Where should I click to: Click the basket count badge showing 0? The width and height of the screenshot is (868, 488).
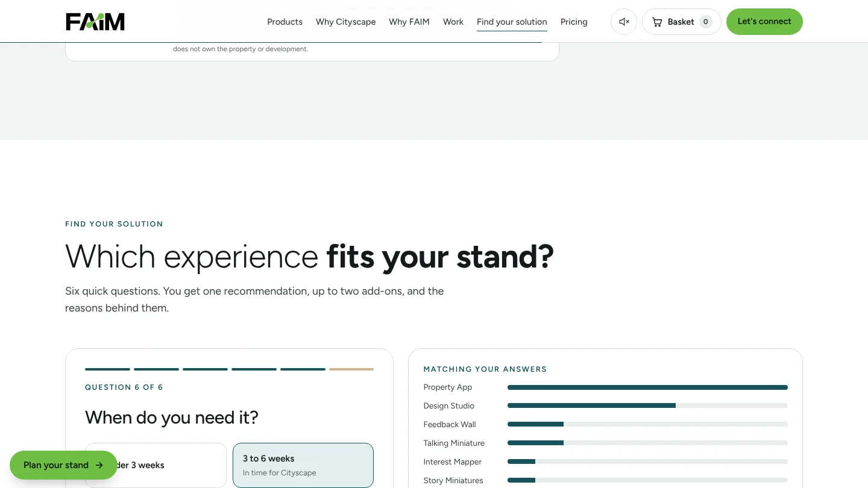tap(706, 22)
